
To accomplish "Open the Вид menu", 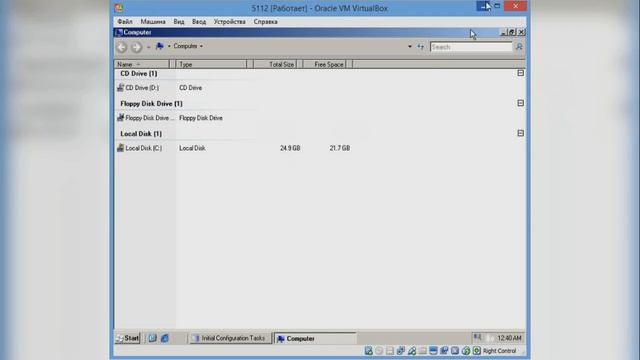I will click(x=179, y=22).
